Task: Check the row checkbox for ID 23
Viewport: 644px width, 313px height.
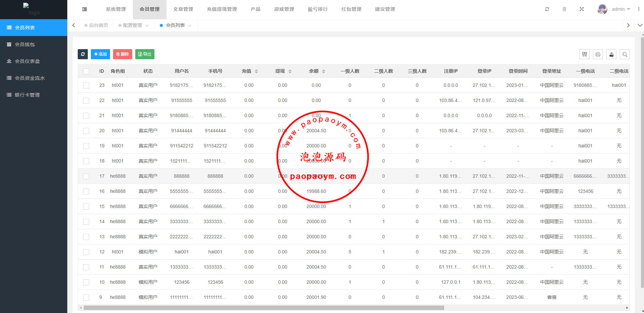Action: click(x=86, y=85)
